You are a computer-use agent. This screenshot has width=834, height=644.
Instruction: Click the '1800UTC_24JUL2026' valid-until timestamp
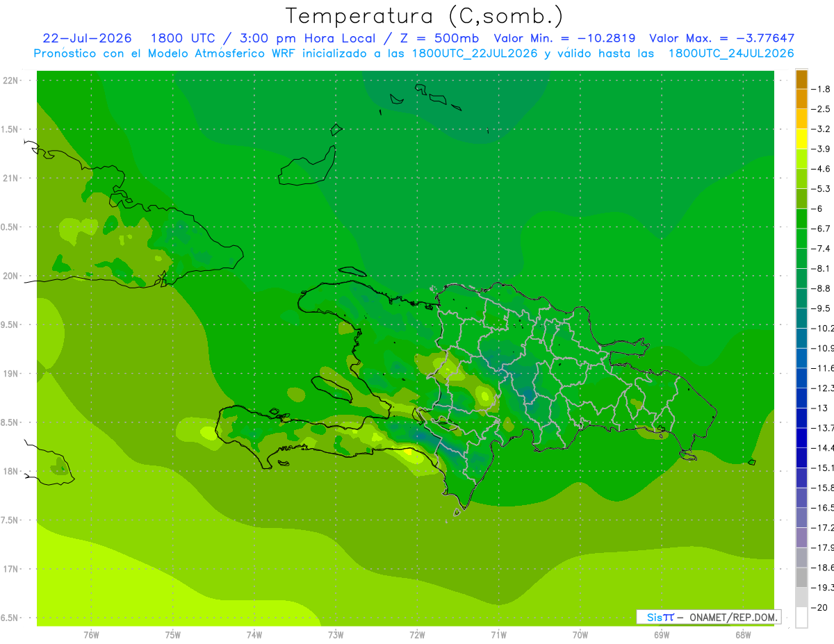(x=731, y=53)
